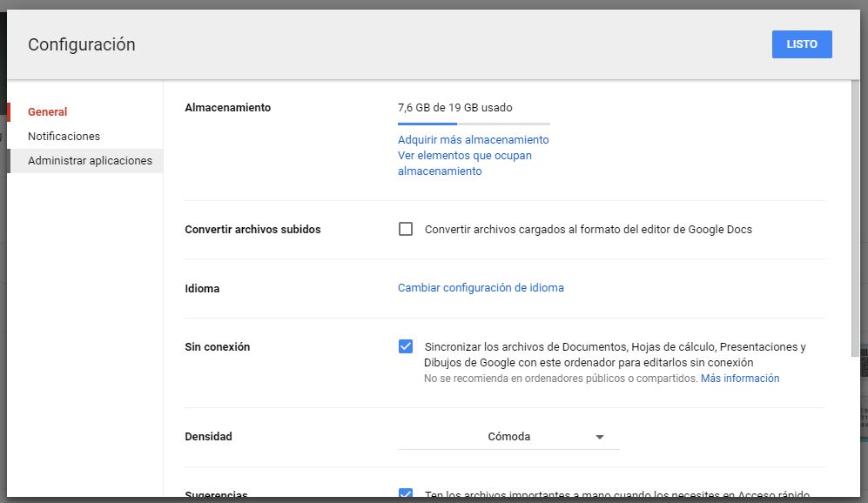Open the Adquirir más almacenamiento link

(x=473, y=139)
